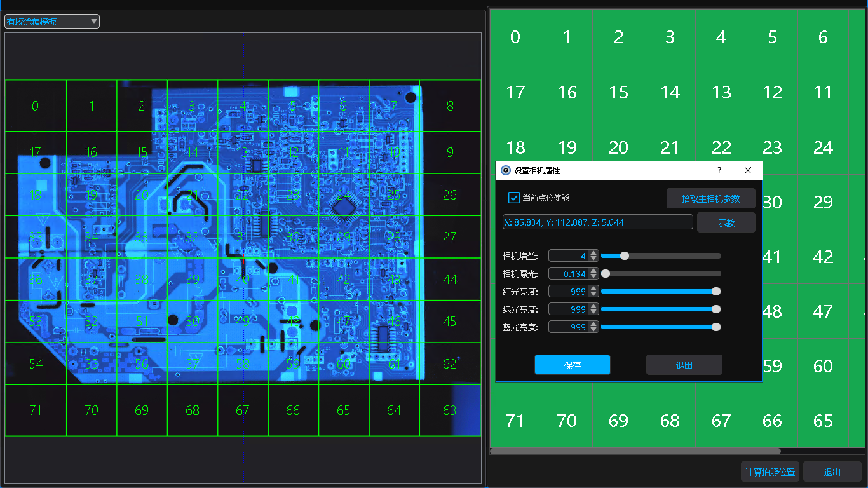The width and height of the screenshot is (868, 488).
Task: Click the X, Y, Z coordinates field
Action: (x=597, y=222)
